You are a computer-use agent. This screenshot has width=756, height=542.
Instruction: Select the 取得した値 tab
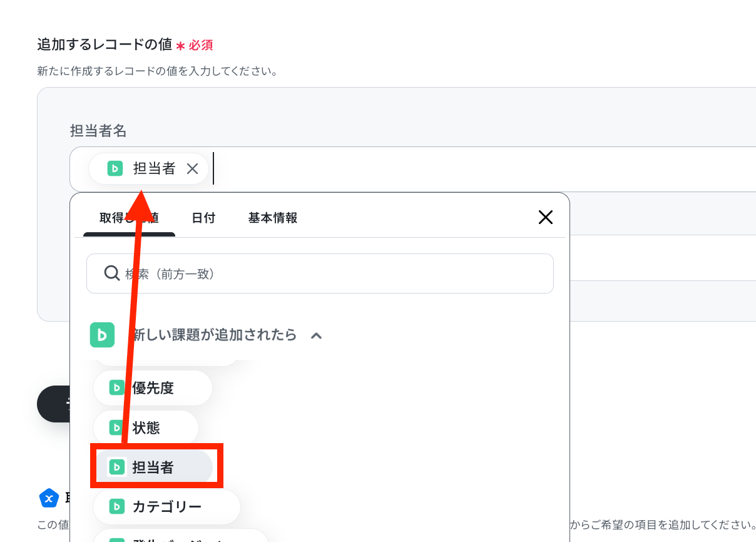click(x=129, y=218)
